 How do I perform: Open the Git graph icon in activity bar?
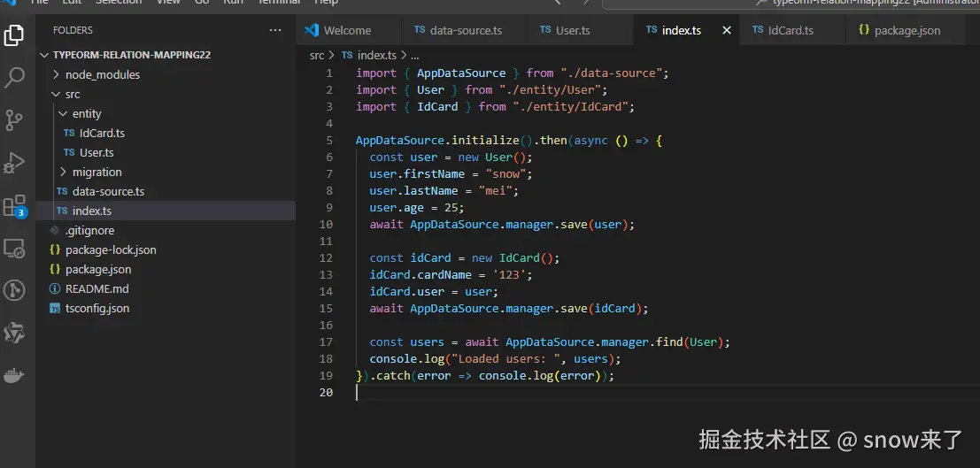click(x=14, y=290)
